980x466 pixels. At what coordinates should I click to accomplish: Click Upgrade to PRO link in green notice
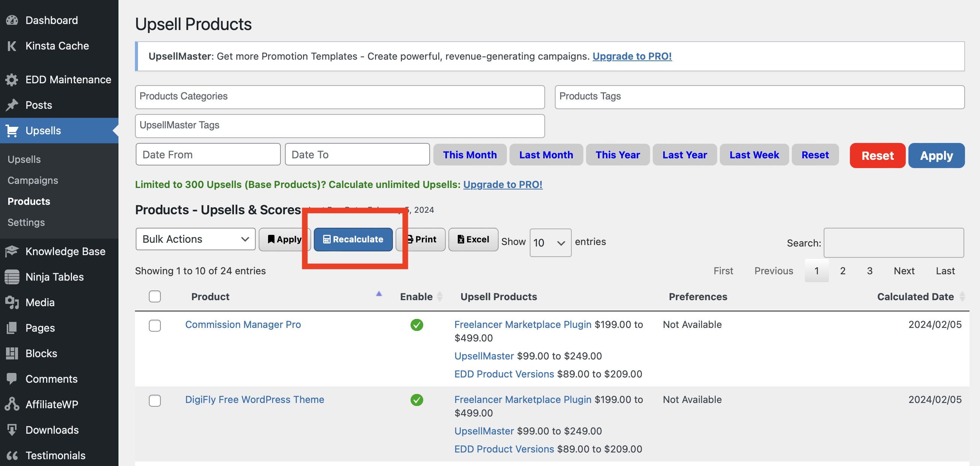[502, 184]
